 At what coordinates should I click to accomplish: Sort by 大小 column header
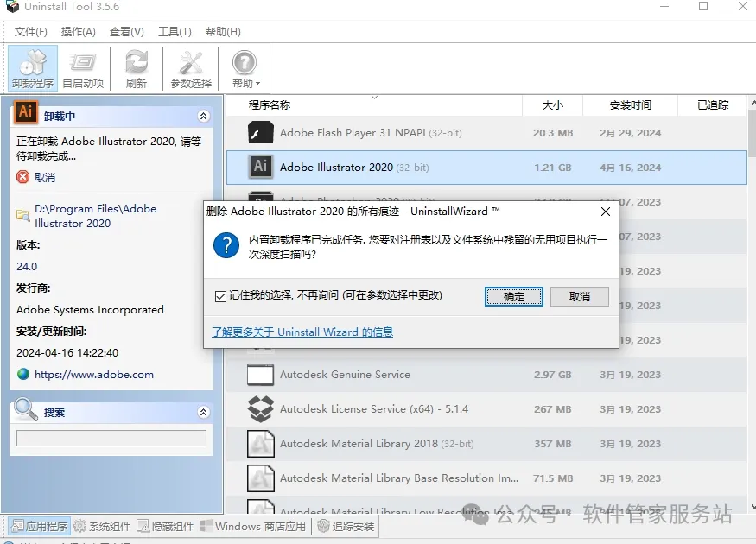pyautogui.click(x=553, y=105)
